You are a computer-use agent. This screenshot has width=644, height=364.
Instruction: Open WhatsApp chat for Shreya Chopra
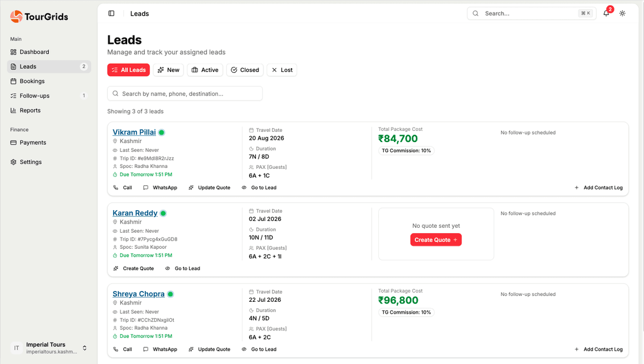159,349
